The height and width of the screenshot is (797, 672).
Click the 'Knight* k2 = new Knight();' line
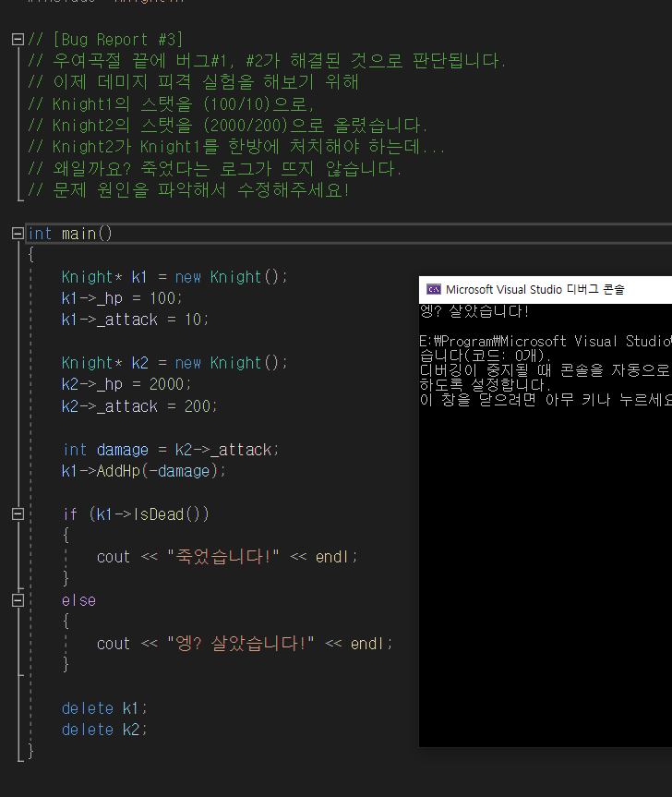pos(174,363)
